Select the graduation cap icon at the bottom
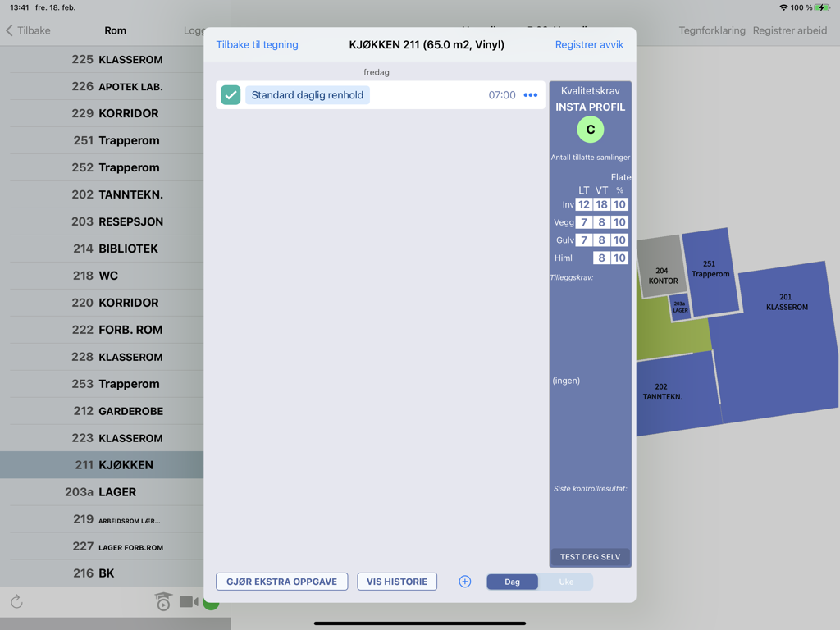This screenshot has width=840, height=630. coord(163,601)
